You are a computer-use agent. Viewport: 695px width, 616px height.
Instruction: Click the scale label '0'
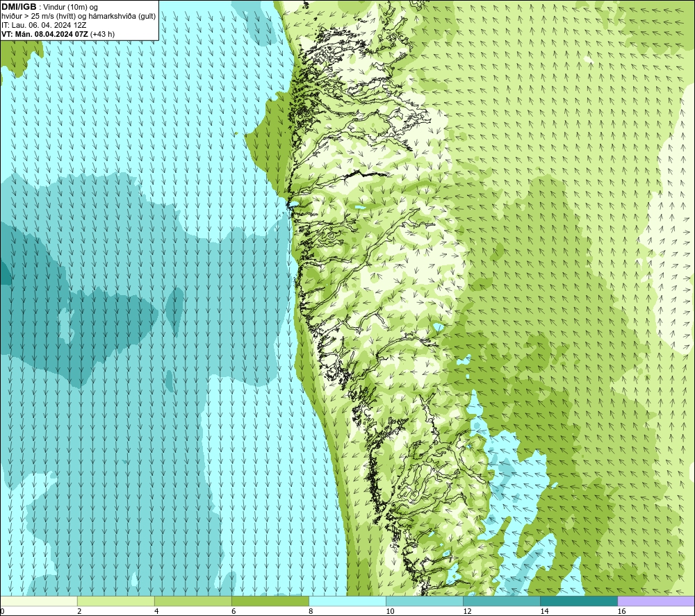(2, 611)
